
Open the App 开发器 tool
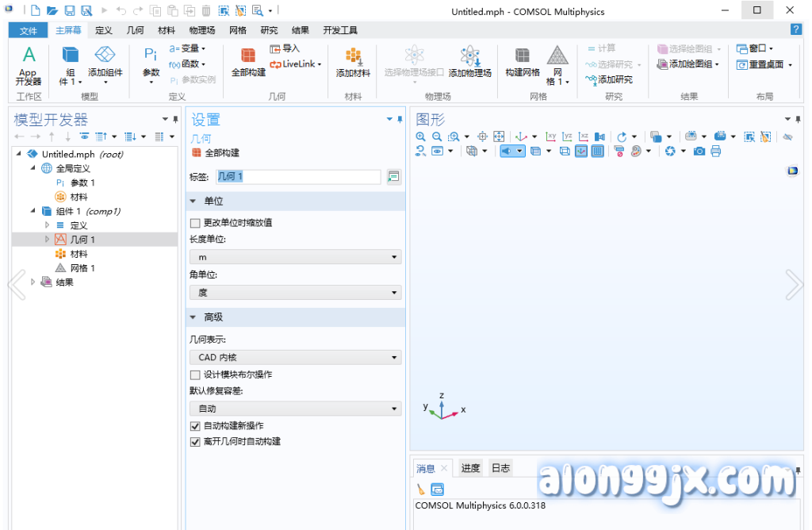pos(29,65)
